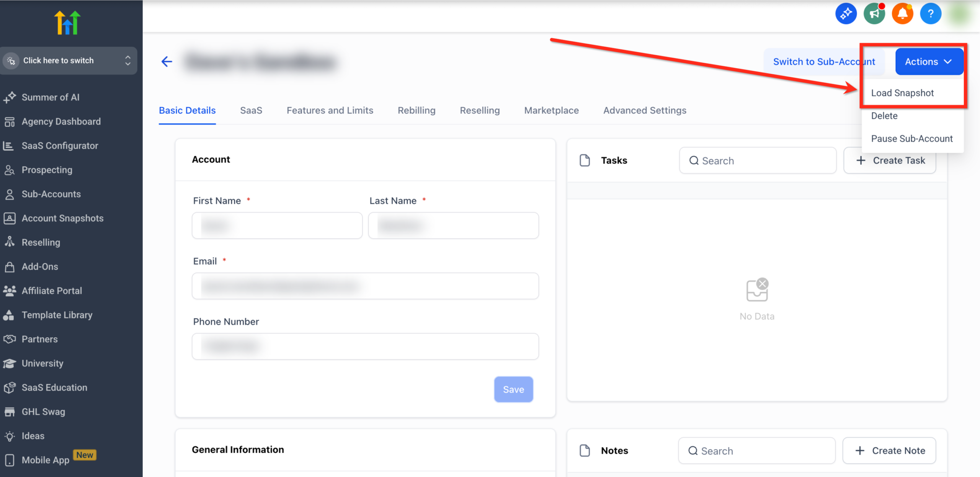The width and height of the screenshot is (980, 477).
Task: Click Save in the Account section
Action: (513, 389)
